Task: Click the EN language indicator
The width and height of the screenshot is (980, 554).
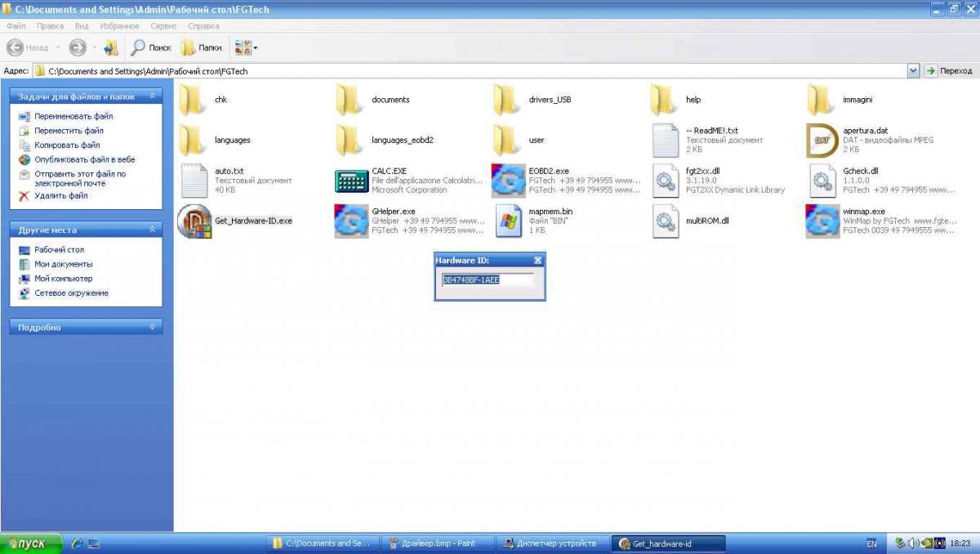Action: (x=871, y=543)
